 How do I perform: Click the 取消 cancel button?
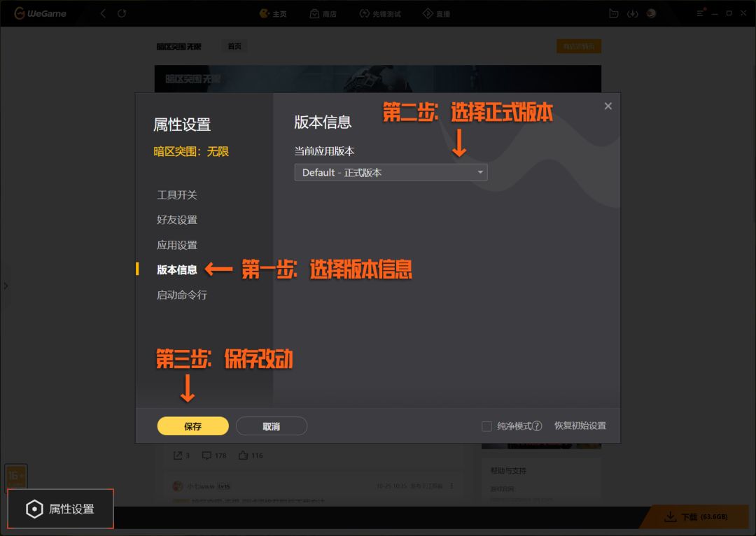click(x=272, y=426)
